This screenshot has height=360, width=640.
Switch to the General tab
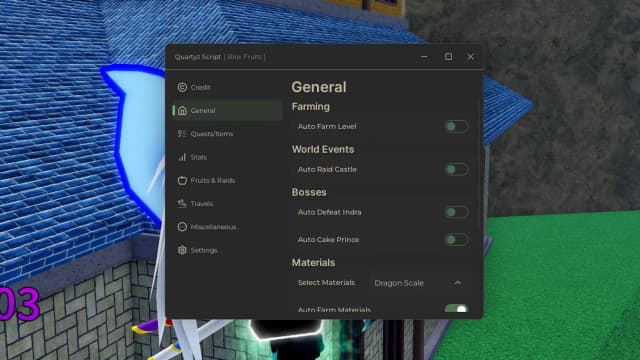[203, 111]
